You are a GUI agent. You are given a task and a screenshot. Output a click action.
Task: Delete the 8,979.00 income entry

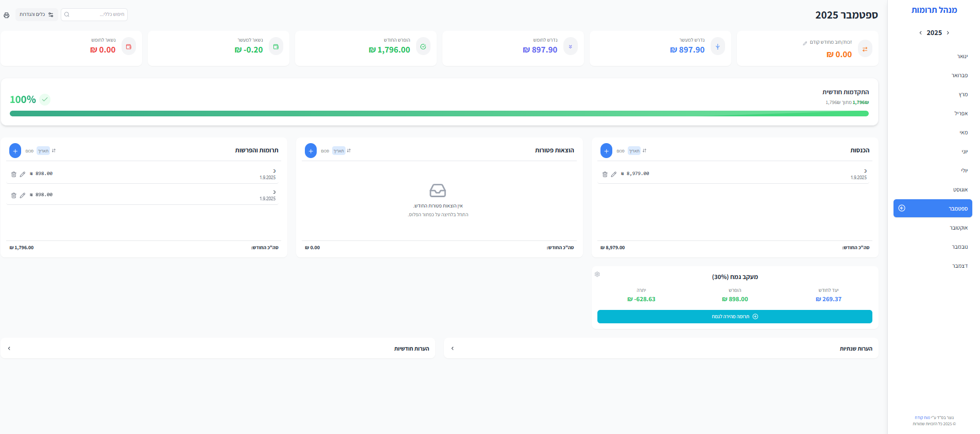click(x=605, y=174)
